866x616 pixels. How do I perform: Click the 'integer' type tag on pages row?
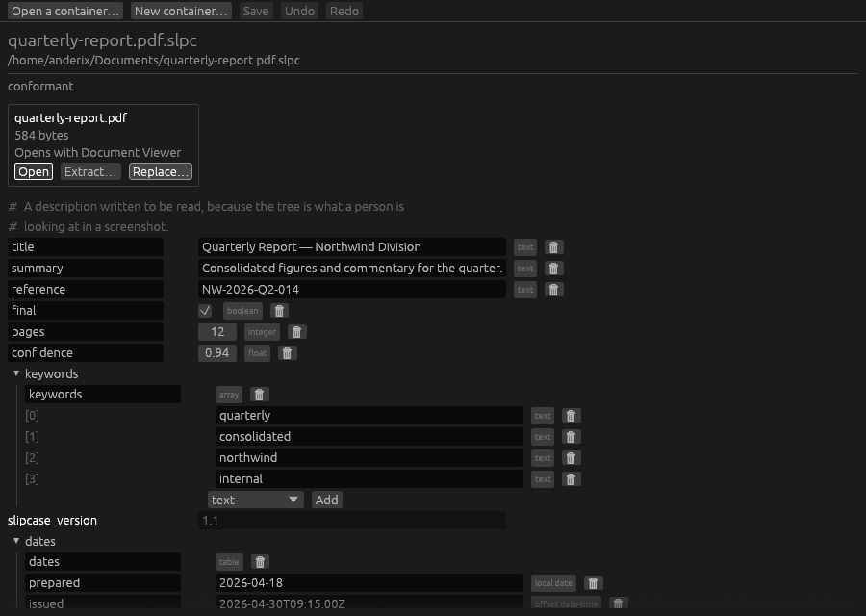coord(262,332)
